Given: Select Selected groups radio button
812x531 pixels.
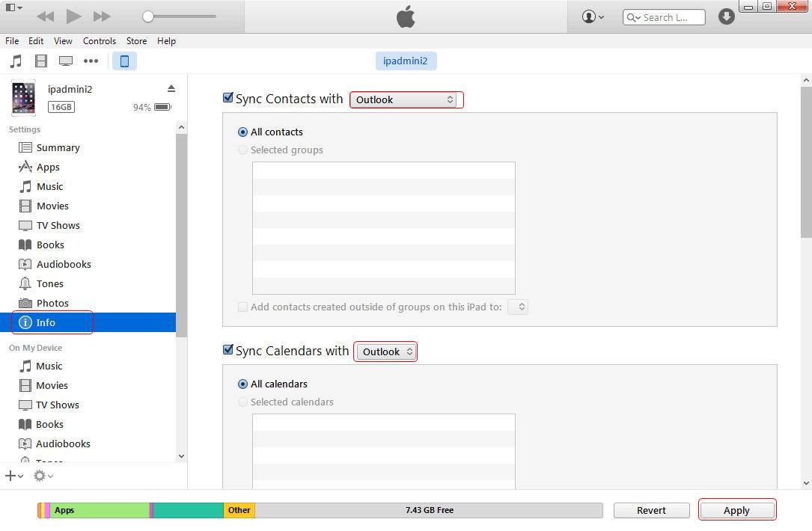Looking at the screenshot, I should tap(242, 150).
